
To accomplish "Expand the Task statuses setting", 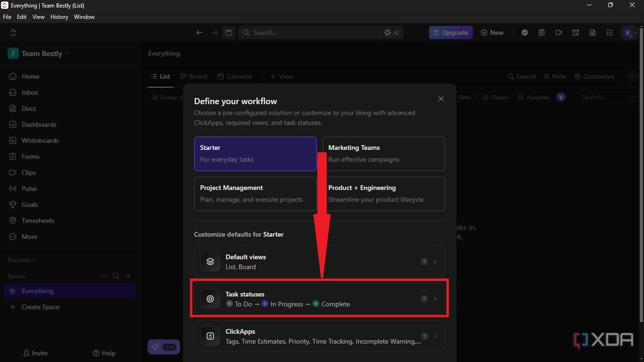I will pos(319,299).
